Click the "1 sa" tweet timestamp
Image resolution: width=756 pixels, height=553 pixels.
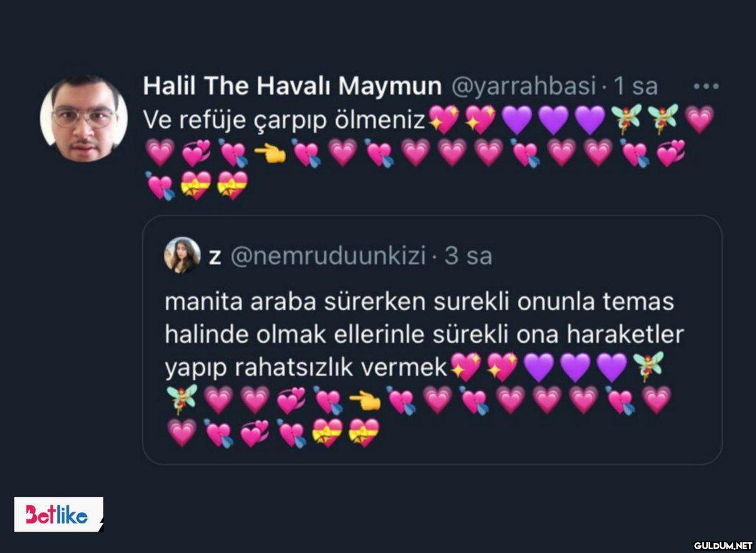[636, 86]
